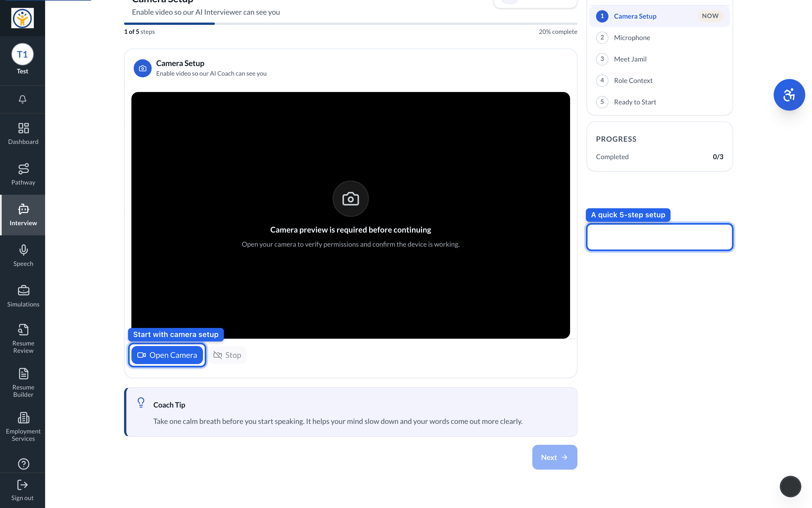Open notifications bell
The image size is (812, 508).
(x=23, y=99)
